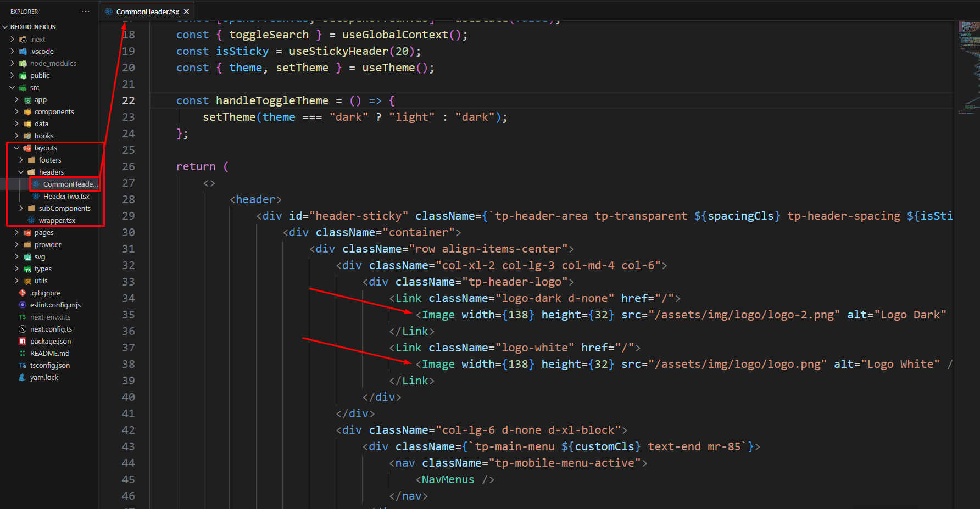
Task: Expand the subComponents folder
Action: tap(21, 209)
